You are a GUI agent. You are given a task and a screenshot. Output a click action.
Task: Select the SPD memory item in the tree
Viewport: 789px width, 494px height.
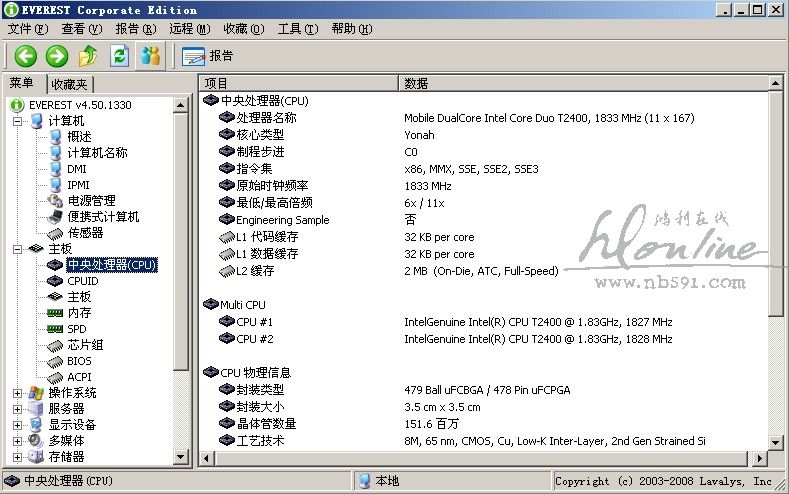point(76,329)
